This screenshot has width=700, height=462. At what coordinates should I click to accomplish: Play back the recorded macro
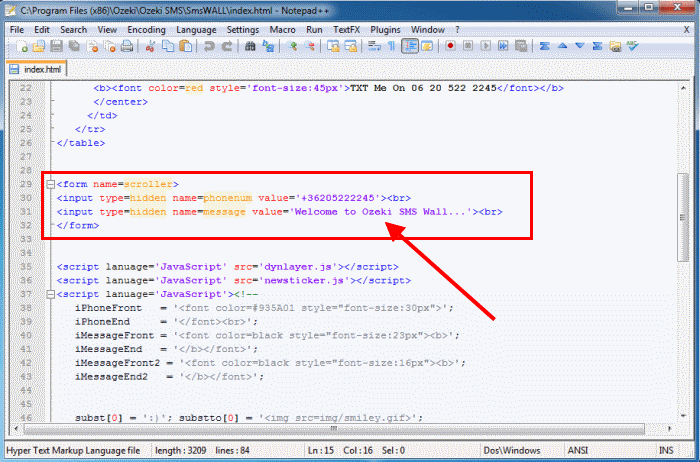(486, 46)
